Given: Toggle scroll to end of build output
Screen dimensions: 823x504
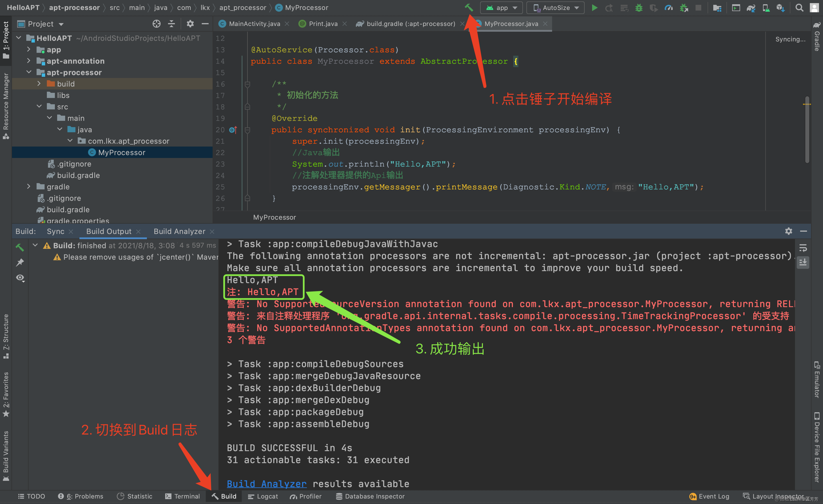Looking at the screenshot, I should (803, 263).
